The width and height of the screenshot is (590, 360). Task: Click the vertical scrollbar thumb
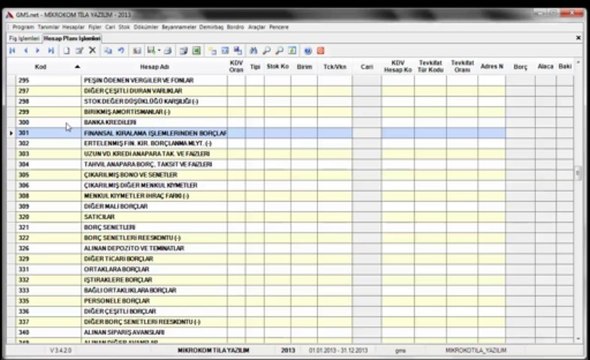pos(578,173)
